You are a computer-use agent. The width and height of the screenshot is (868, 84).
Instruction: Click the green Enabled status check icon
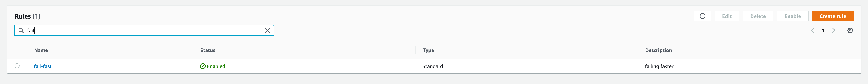click(x=202, y=66)
